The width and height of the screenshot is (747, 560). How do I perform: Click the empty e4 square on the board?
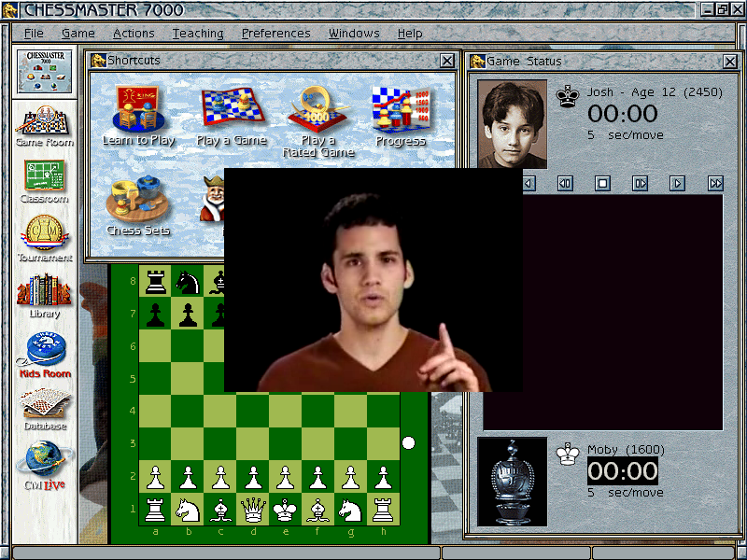click(x=286, y=411)
